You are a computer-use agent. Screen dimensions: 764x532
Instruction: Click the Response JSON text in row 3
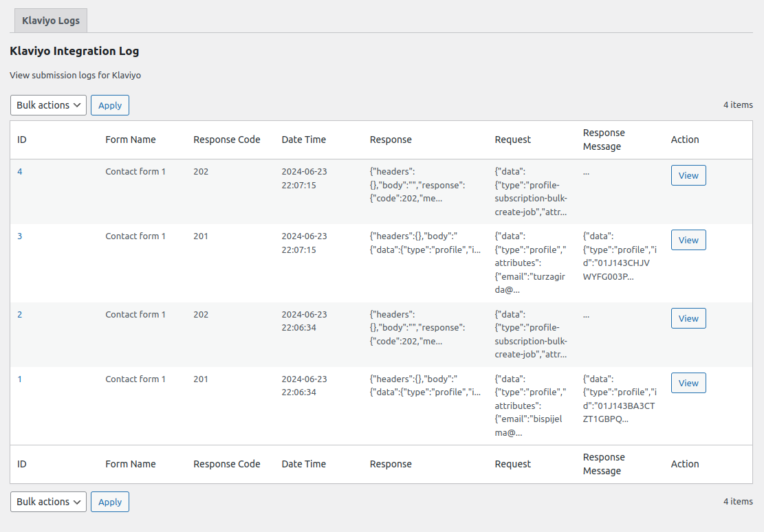425,243
